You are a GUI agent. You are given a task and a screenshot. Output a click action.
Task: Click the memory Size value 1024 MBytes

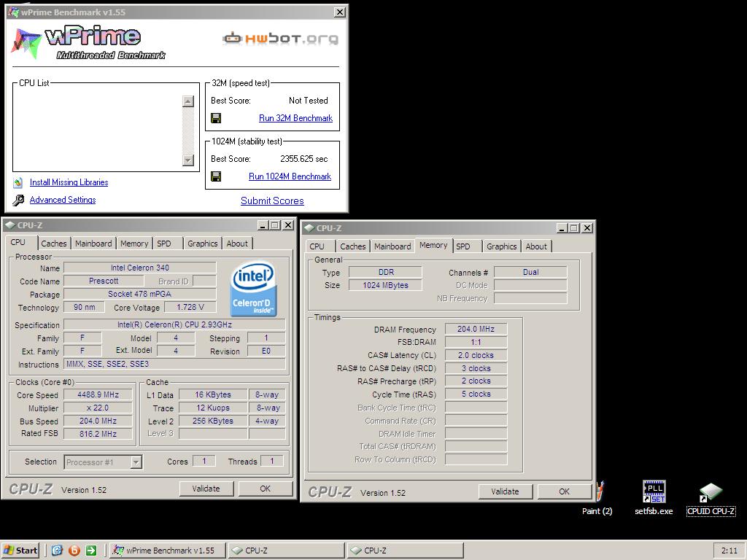(385, 285)
